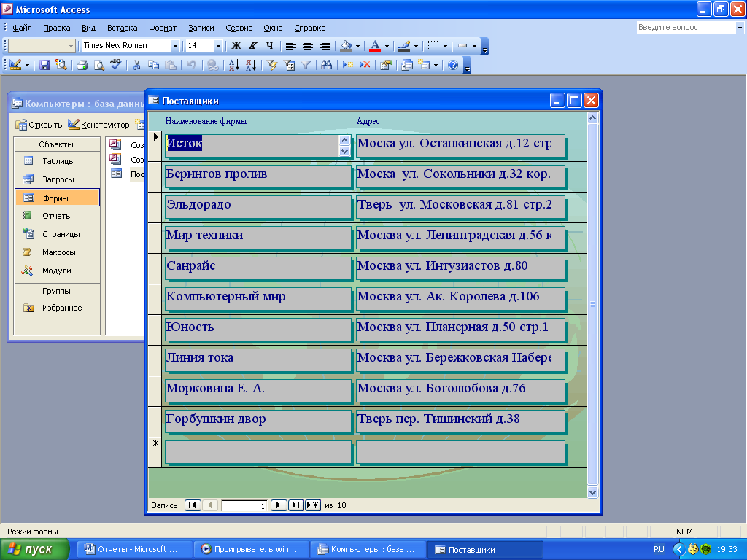Go to last record navigation button
747x560 pixels.
point(295,505)
